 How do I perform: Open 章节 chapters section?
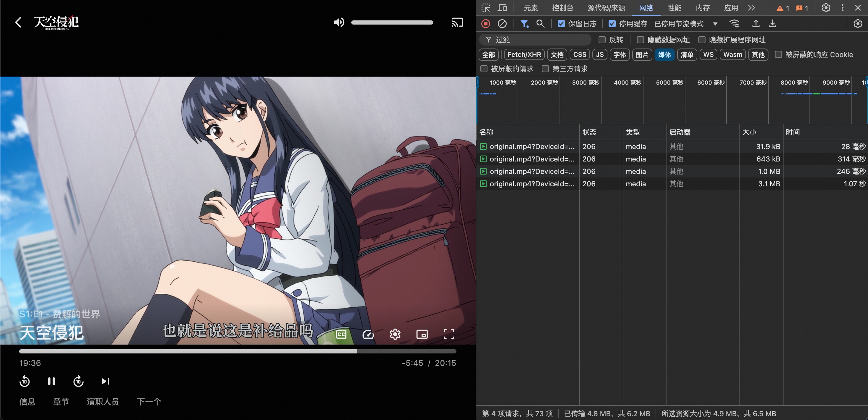[61, 401]
